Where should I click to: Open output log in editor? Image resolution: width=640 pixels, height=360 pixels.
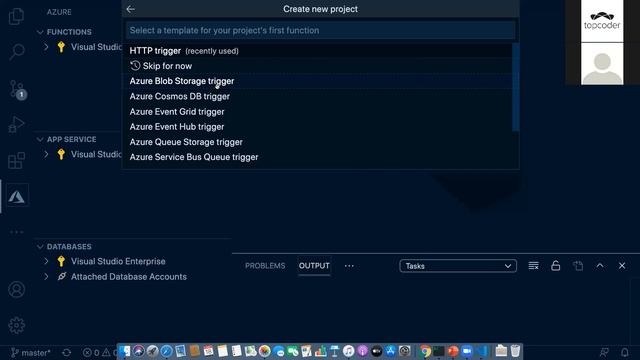578,266
